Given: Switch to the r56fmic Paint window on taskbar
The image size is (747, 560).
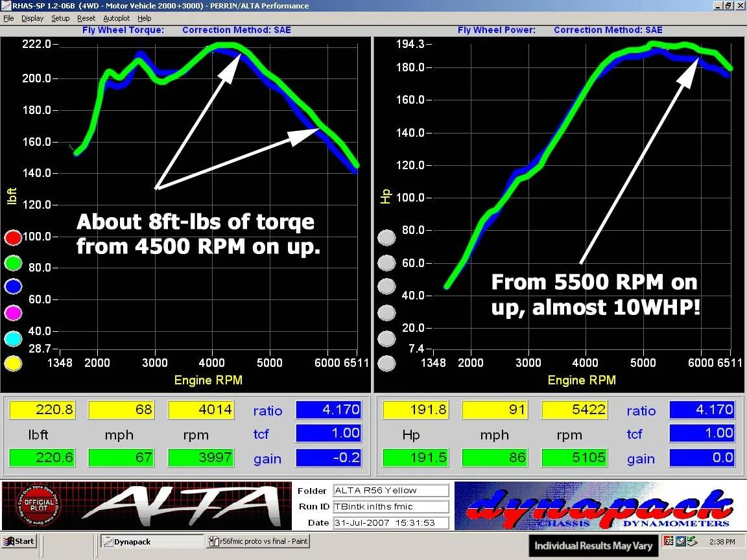Looking at the screenshot, I should pos(257,541).
